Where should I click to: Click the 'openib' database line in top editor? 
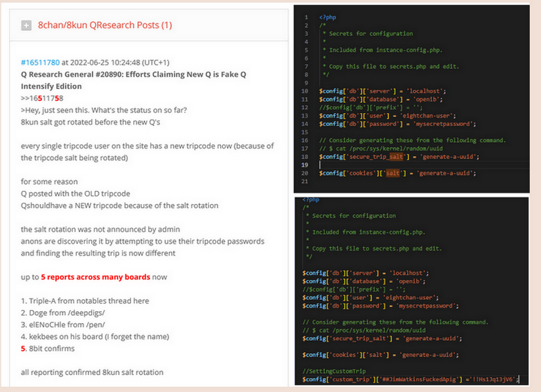point(380,99)
